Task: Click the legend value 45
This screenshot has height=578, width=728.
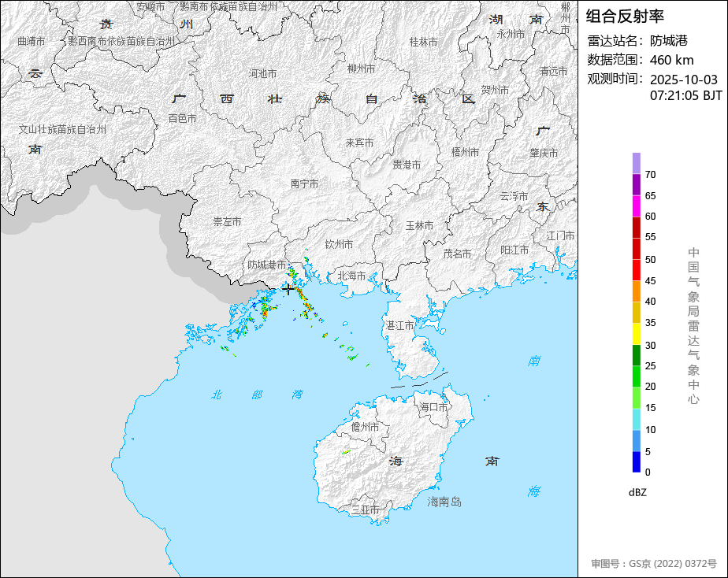Action: [651, 280]
